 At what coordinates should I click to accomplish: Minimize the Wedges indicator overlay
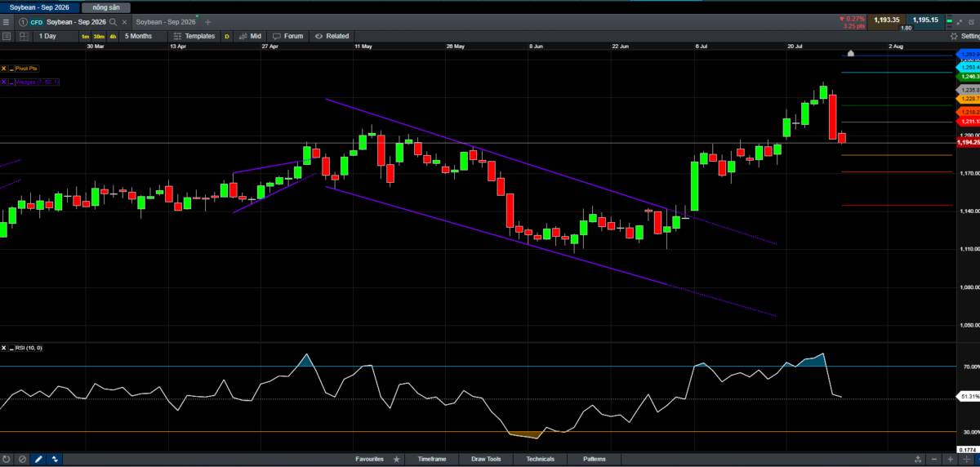coord(11,82)
